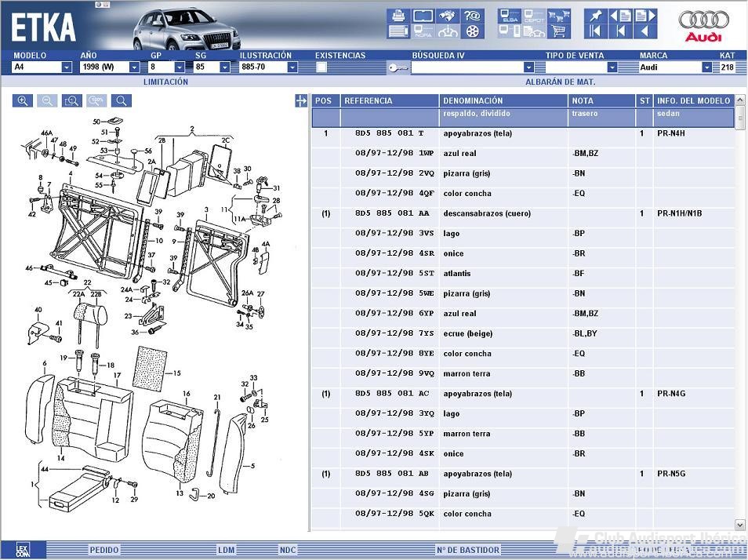Click the ST column header
This screenshot has width=748, height=560.
point(645,100)
